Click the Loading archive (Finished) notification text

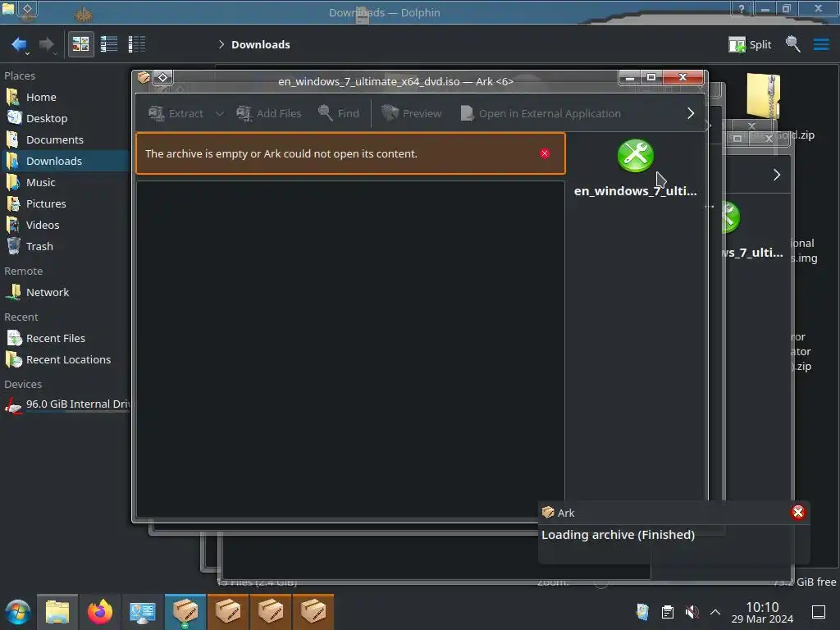[619, 535]
